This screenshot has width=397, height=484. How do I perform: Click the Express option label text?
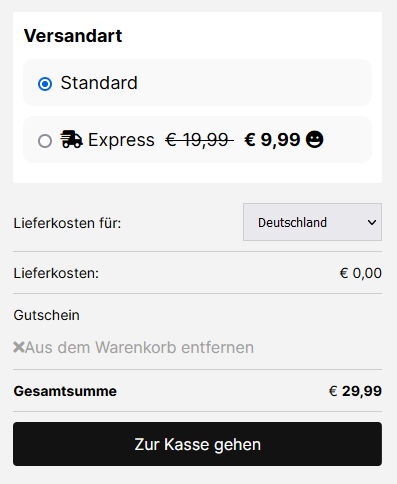(x=121, y=140)
